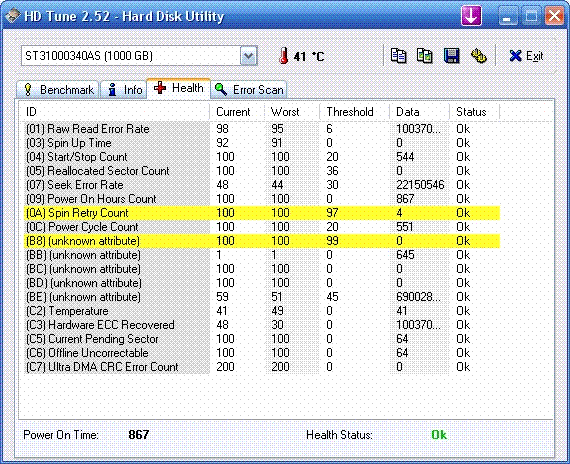The image size is (570, 464).
Task: Select the Reallocated Sector Count row
Action: pyautogui.click(x=262, y=171)
